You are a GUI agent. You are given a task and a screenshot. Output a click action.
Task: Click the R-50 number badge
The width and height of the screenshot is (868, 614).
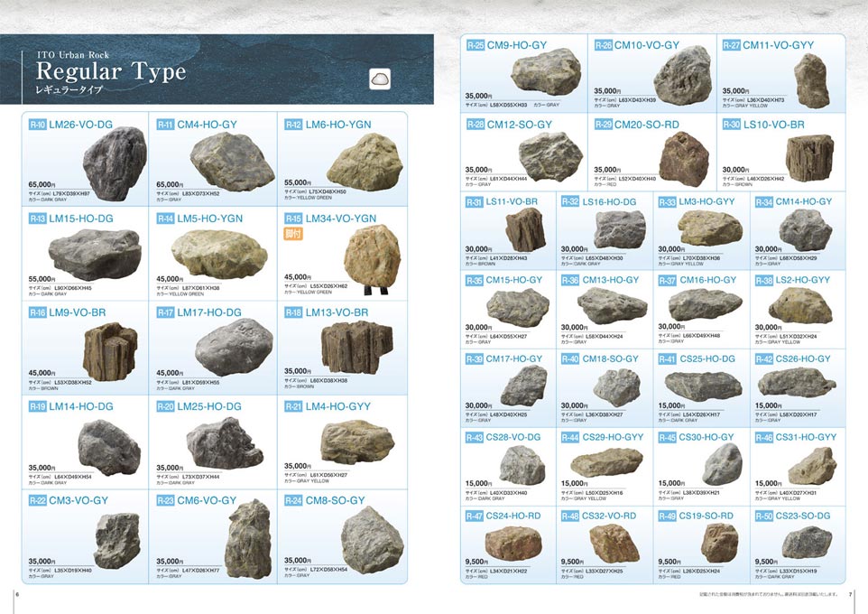(763, 516)
